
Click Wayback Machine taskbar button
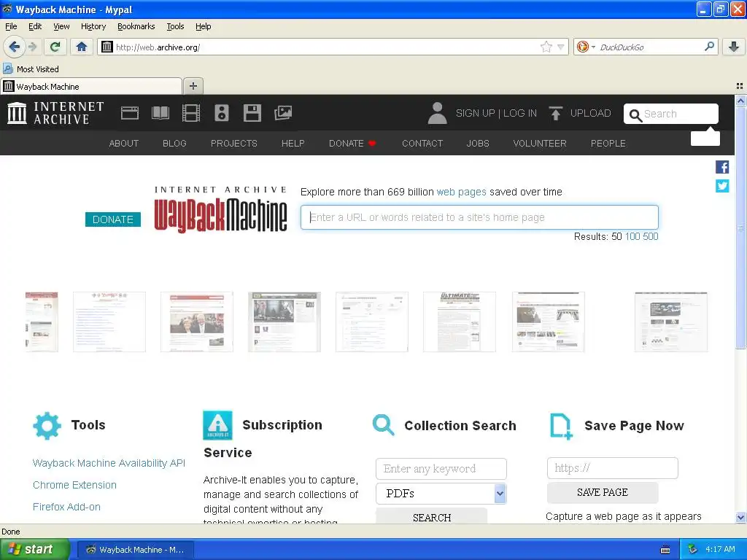point(135,550)
